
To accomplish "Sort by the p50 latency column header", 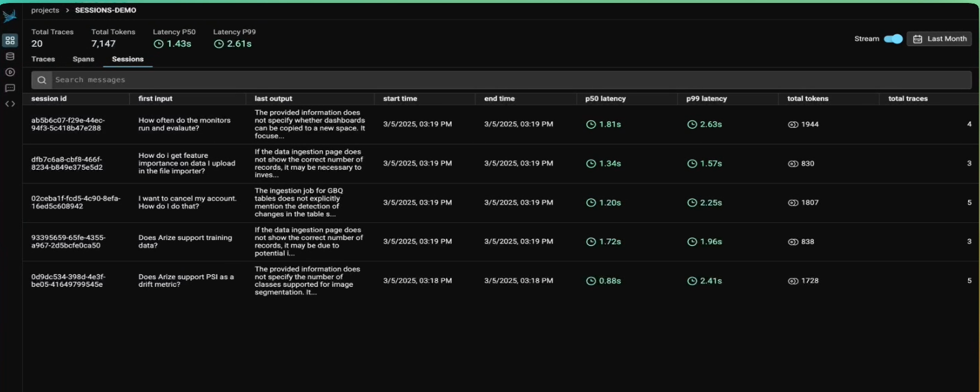I will 605,99.
